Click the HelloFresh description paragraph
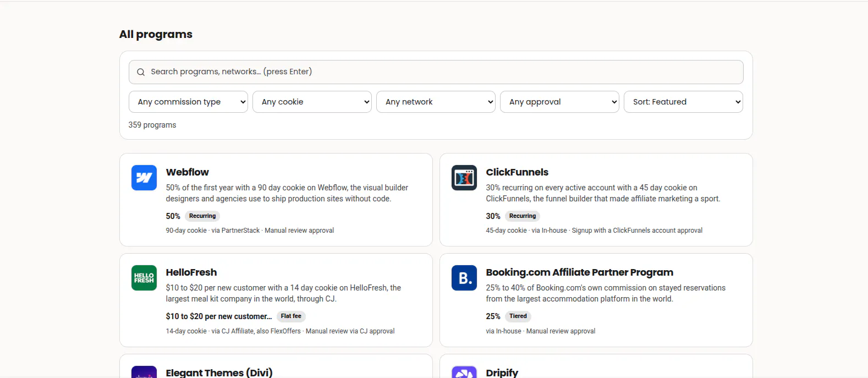868x378 pixels. tap(284, 293)
